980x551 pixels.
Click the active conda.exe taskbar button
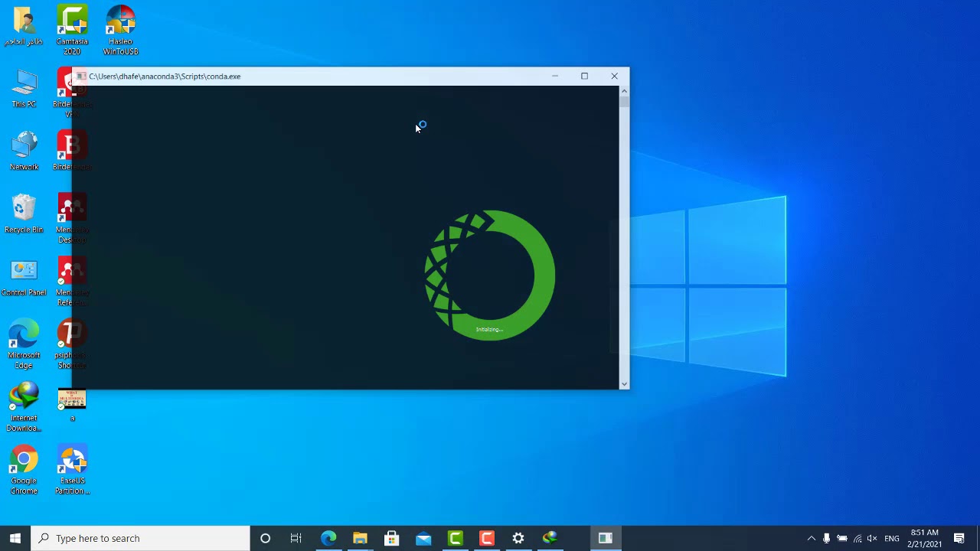[x=605, y=538]
